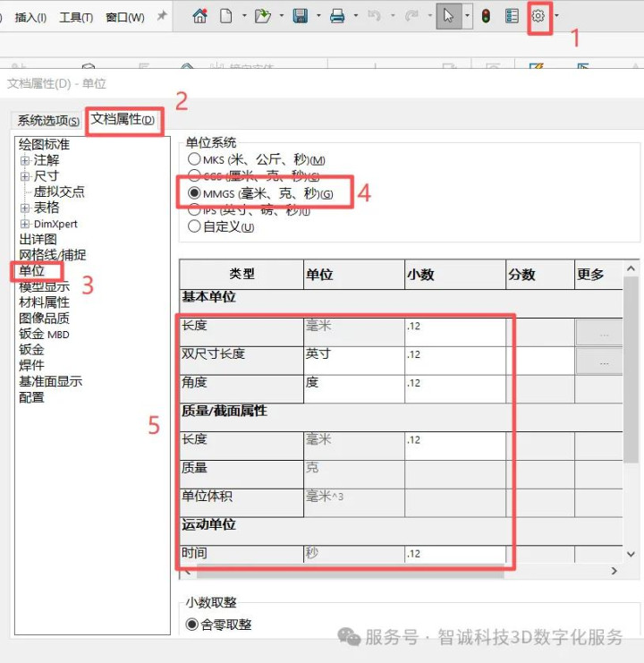Open the 工具(T) menu
The width and height of the screenshot is (644, 663).
76,17
